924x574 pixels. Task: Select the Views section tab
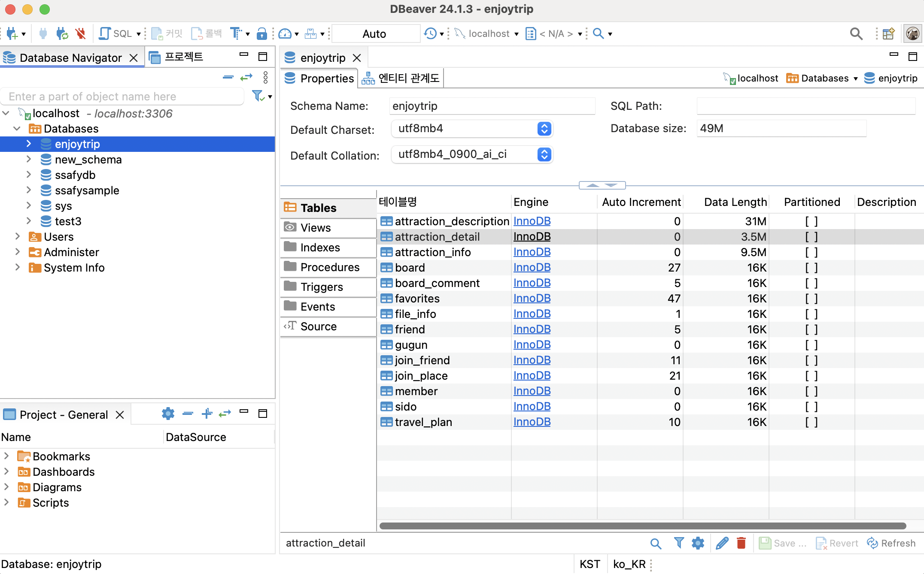316,228
